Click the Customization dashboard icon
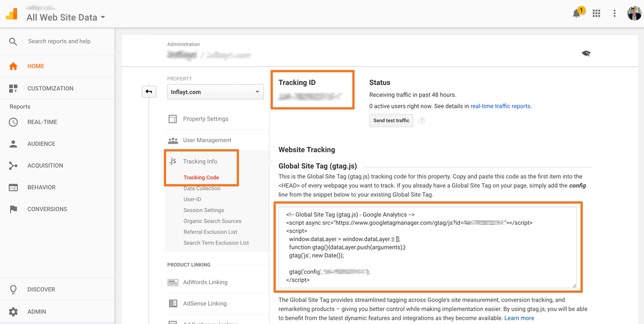 pyautogui.click(x=13, y=88)
